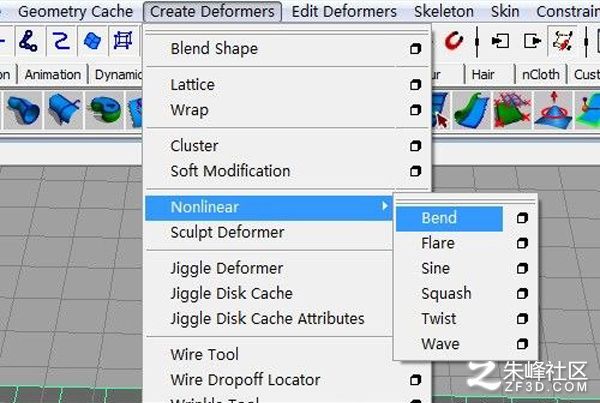Viewport: 600px width, 403px height.
Task: Open the Bend deformer options box
Action: click(x=521, y=218)
